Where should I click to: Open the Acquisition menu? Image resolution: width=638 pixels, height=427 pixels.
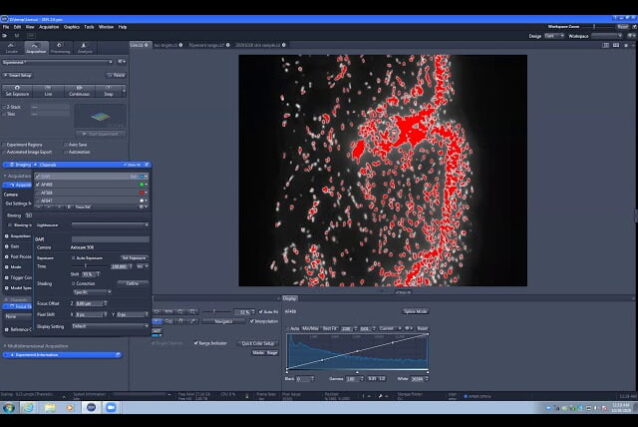point(47,26)
